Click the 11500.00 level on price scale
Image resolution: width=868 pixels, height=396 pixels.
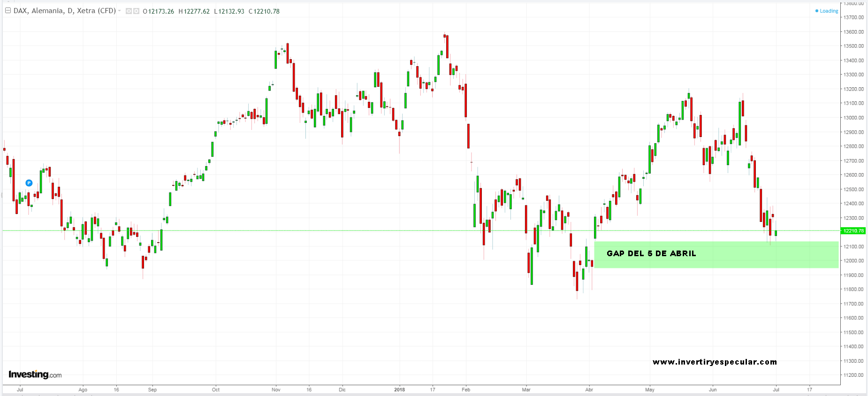(853, 332)
